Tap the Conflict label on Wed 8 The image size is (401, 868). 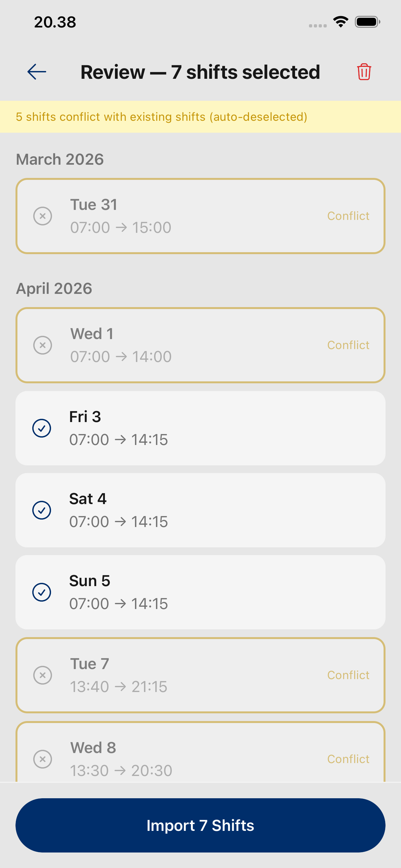(x=348, y=759)
